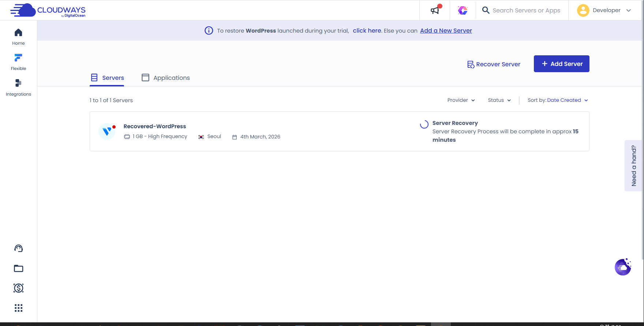The image size is (644, 326).
Task: Click '4th March, 2026' date text
Action: pyautogui.click(x=260, y=137)
